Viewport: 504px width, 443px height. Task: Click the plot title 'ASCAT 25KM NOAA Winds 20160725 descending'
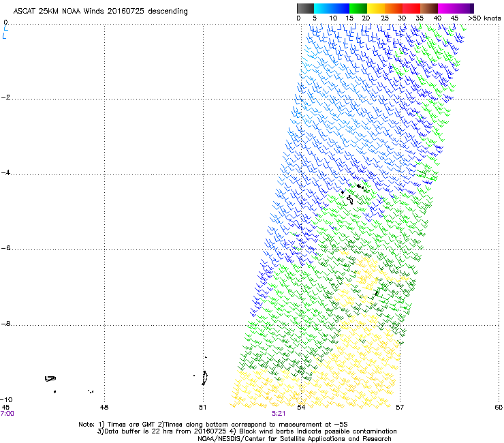(100, 12)
